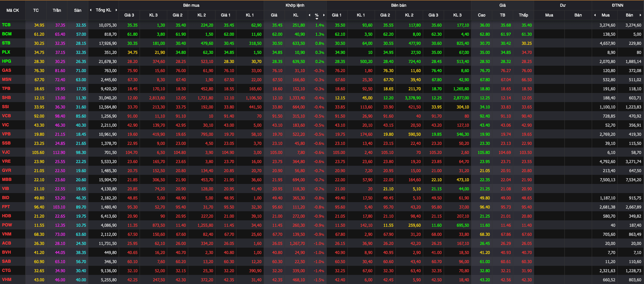The image size is (644, 284).
Task: Open the TCB stock symbol
Action: 6,25
